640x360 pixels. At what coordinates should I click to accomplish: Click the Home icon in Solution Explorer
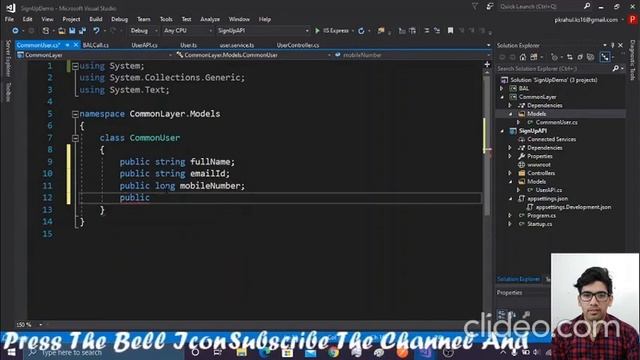tap(523, 57)
